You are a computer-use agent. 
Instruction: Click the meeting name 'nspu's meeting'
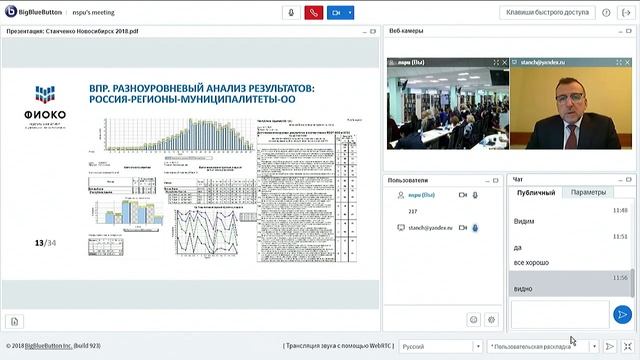click(93, 13)
